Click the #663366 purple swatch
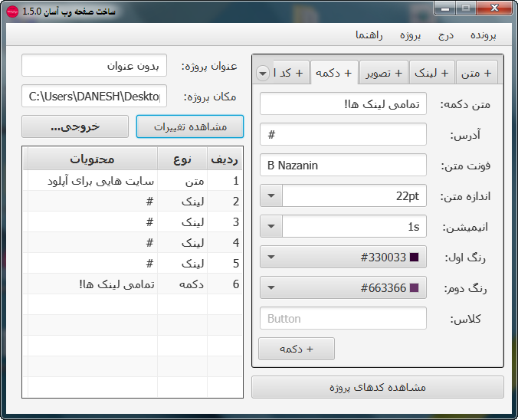The width and height of the screenshot is (518, 420). 414,288
